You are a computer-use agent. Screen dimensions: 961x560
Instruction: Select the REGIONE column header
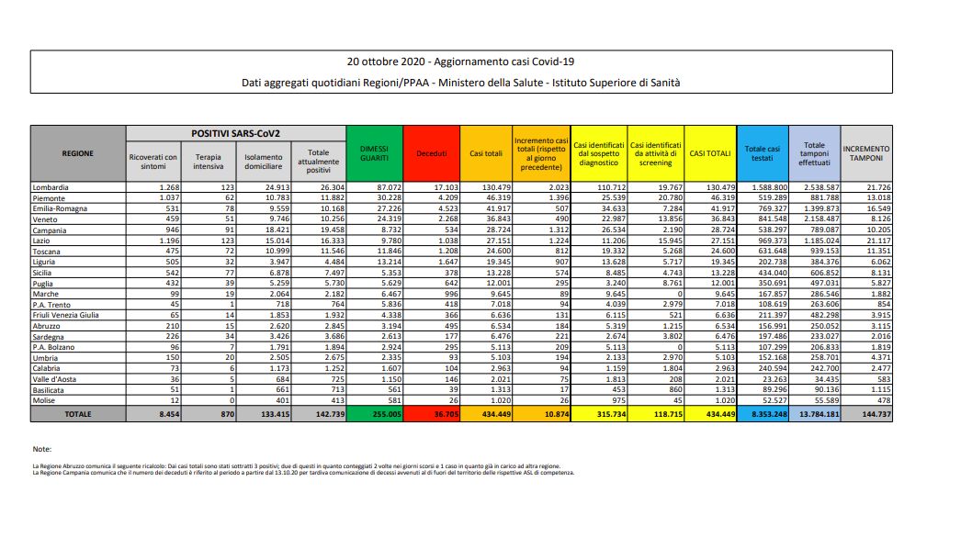click(x=77, y=152)
